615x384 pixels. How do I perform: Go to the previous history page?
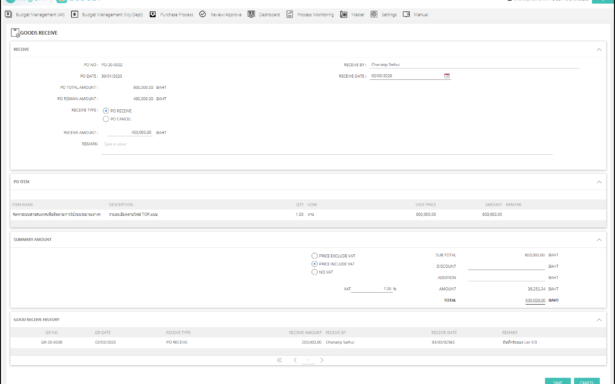295,360
